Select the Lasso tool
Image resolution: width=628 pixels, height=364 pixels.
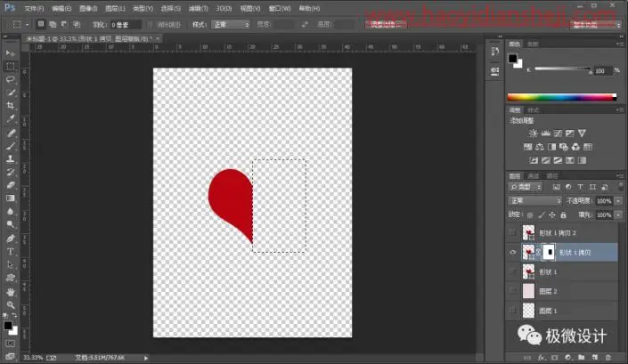click(11, 79)
